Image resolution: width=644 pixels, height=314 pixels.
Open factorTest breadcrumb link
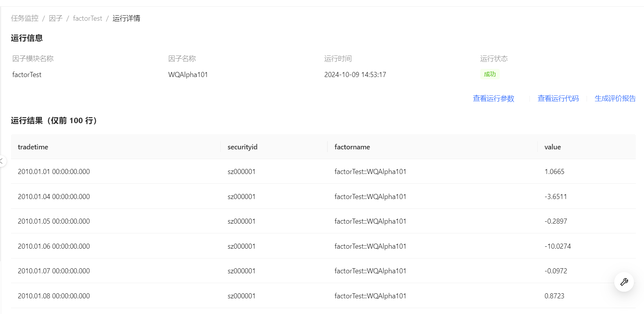click(87, 18)
